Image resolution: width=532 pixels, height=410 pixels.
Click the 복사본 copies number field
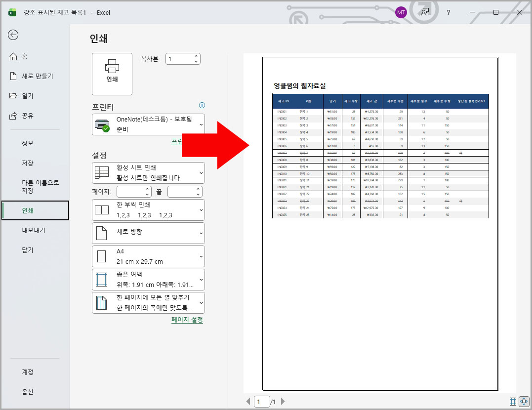pos(180,59)
